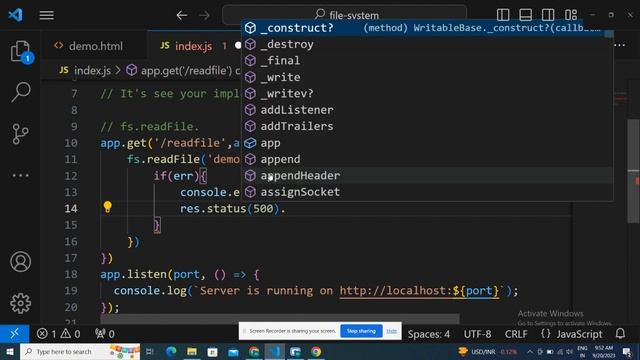
Task: Open the Manage gear icon
Action: 20,303
